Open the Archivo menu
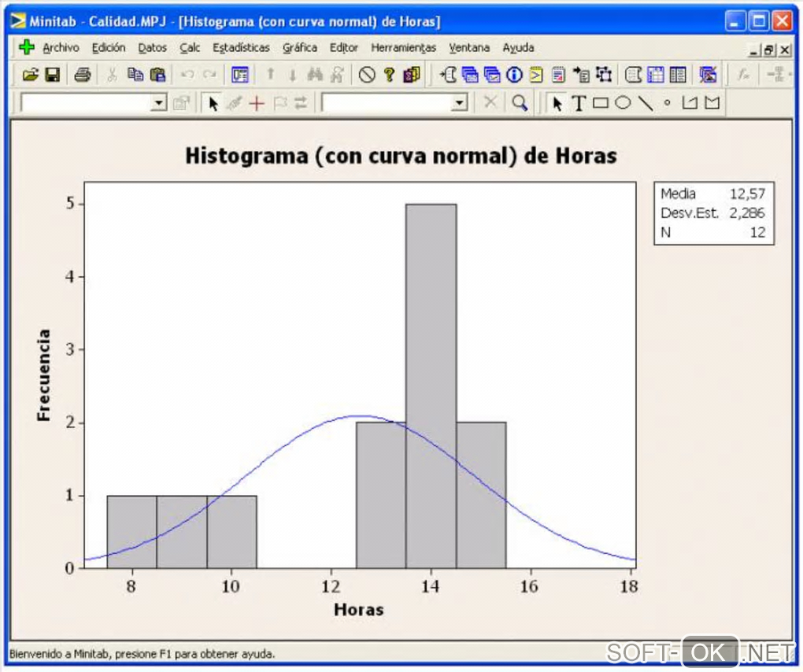The height and width of the screenshot is (672, 803). [x=61, y=47]
